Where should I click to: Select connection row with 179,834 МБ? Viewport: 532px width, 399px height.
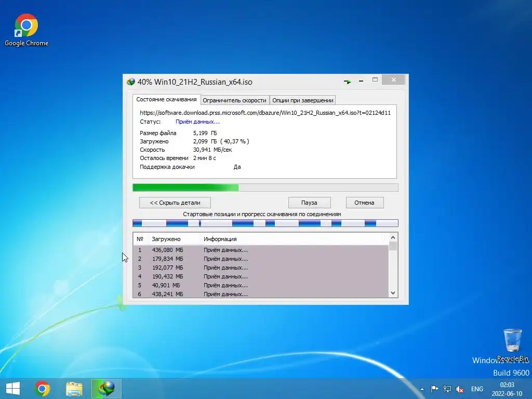click(x=261, y=259)
